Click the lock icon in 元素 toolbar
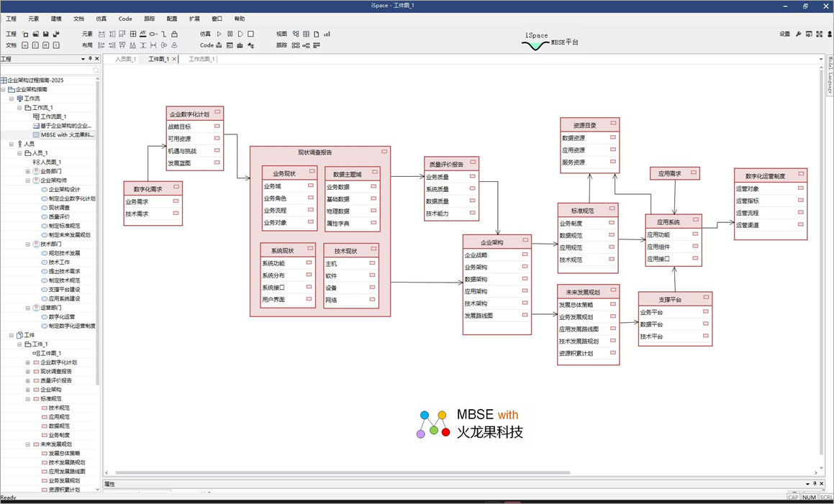 pos(174,34)
